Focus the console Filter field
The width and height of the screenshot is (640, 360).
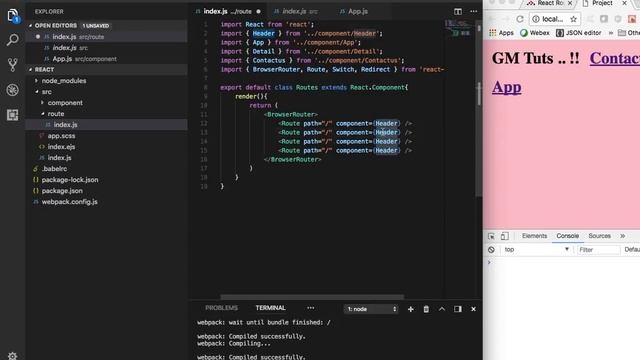[x=598, y=249]
